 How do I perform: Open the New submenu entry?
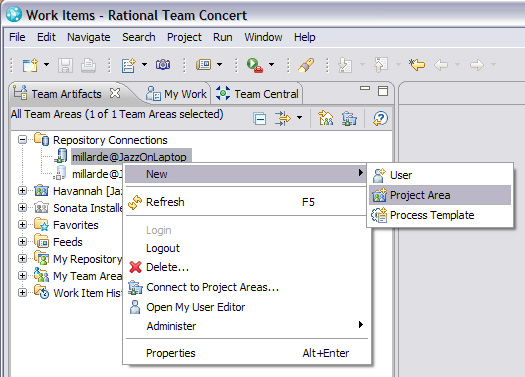(x=245, y=174)
